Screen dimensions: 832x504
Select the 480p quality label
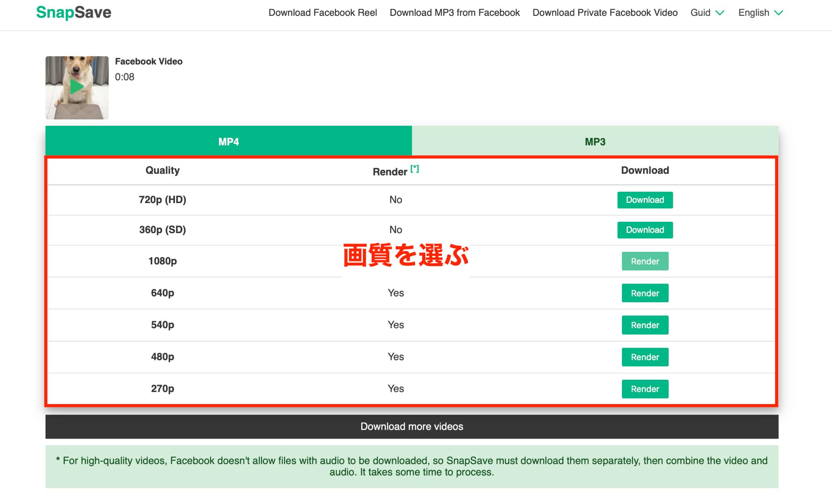click(162, 357)
